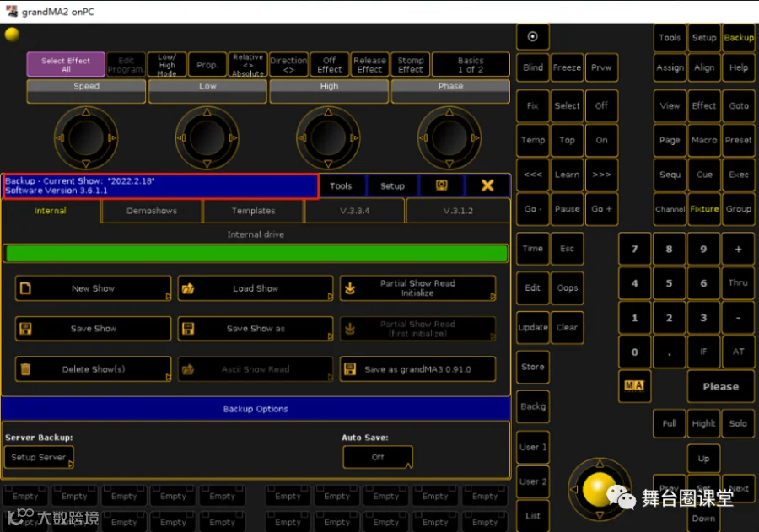Switch to the Demoshows tab

[152, 211]
